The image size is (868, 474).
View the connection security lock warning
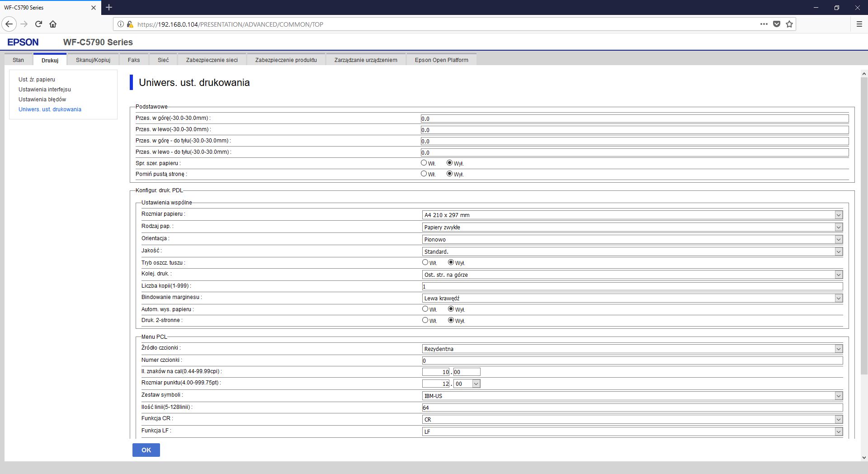130,24
